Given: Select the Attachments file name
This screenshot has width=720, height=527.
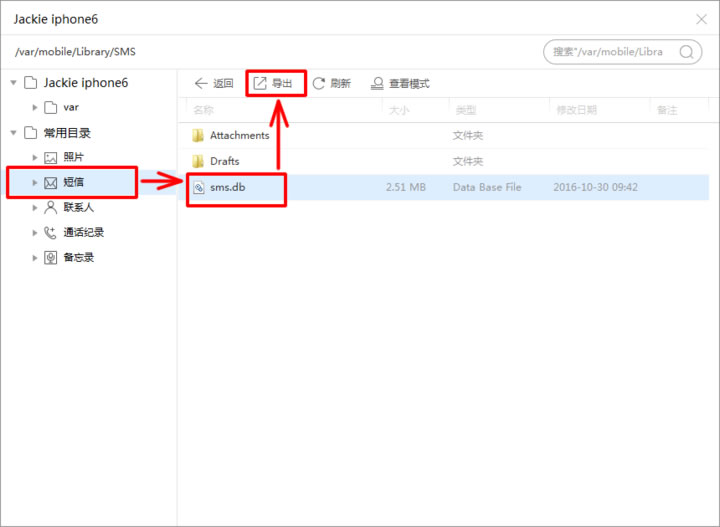Looking at the screenshot, I should tap(240, 135).
